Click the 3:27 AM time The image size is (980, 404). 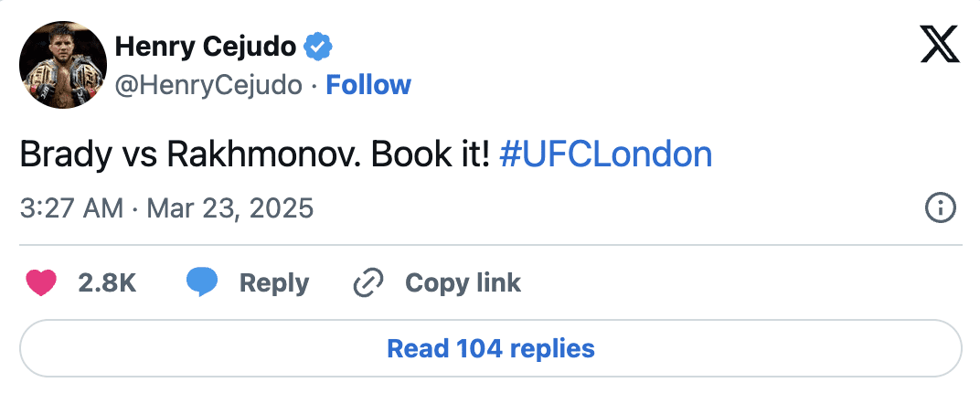click(x=72, y=207)
